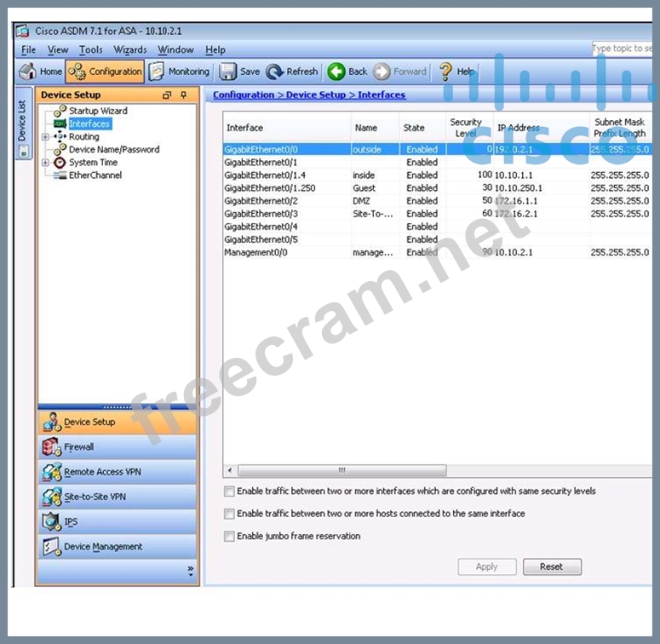Viewport: 660px width, 644px height.
Task: Expand the System Time tree node
Action: (x=45, y=162)
